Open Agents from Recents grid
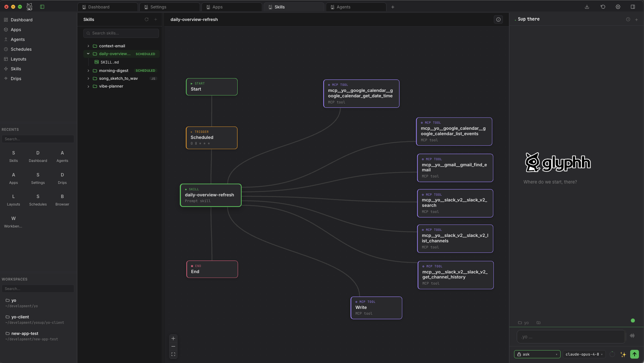Image resolution: width=644 pixels, height=363 pixels. click(x=62, y=156)
